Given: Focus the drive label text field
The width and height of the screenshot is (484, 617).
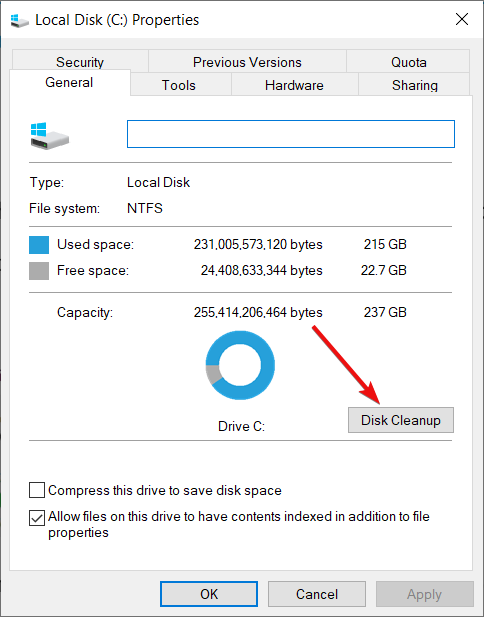Looking at the screenshot, I should point(291,134).
